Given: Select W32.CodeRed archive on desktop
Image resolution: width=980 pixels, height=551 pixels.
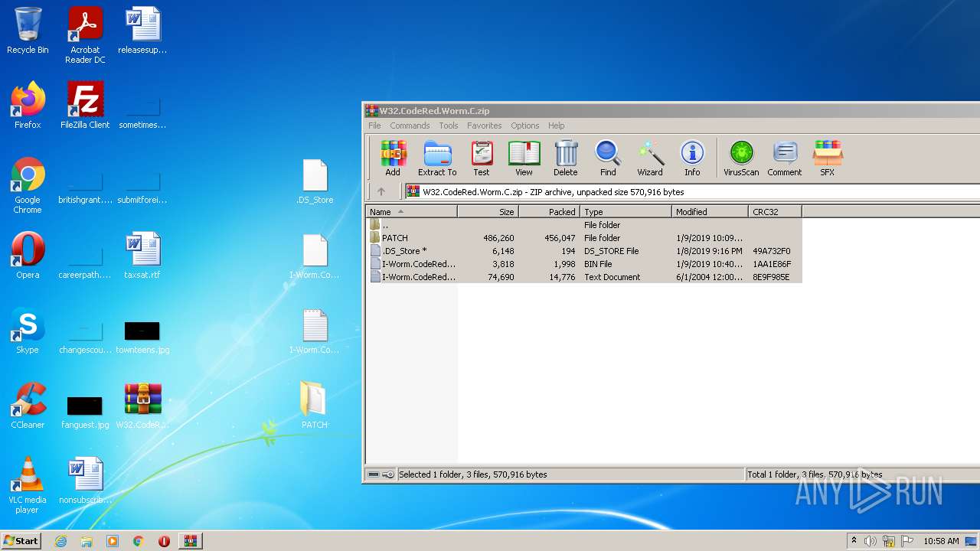Looking at the screenshot, I should click(x=142, y=406).
